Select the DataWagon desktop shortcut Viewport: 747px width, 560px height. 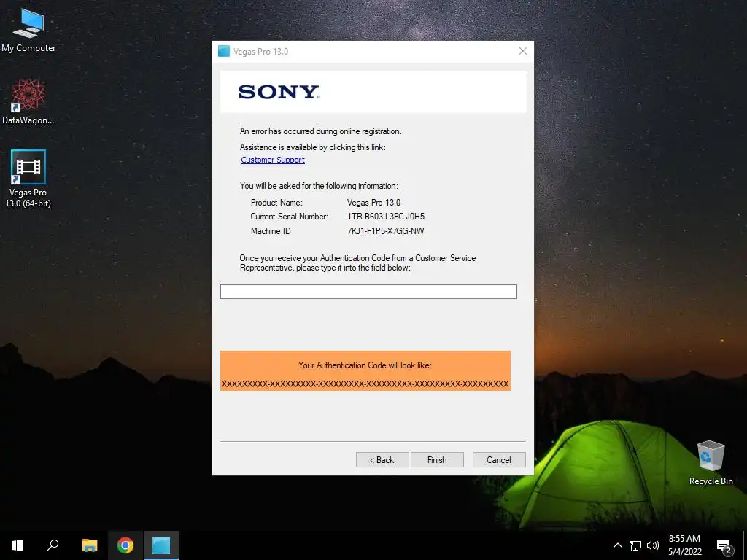point(28,102)
